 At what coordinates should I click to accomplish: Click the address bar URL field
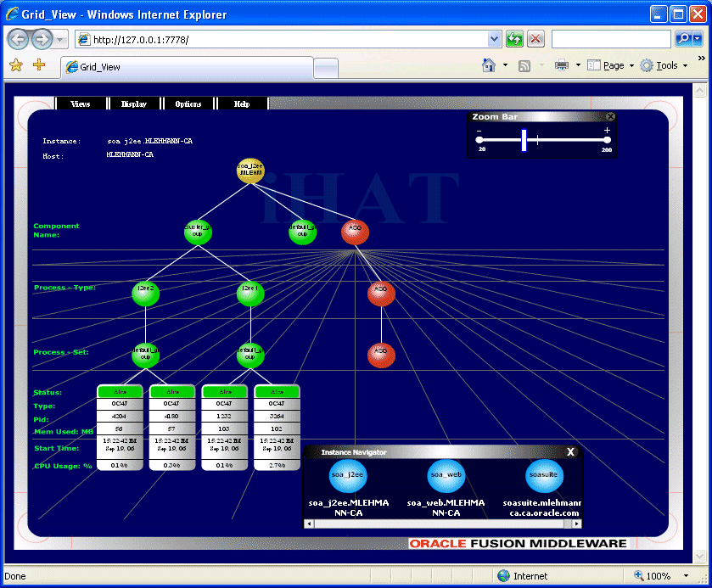pyautogui.click(x=282, y=40)
